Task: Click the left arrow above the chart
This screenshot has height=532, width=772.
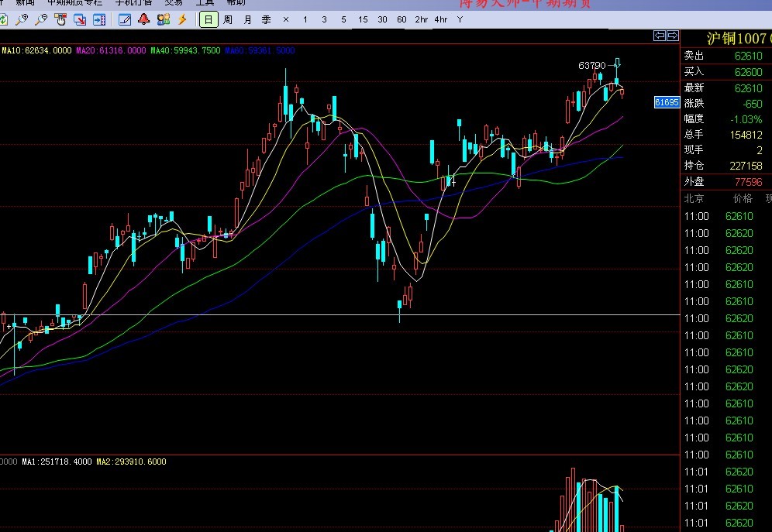Action: click(660, 36)
